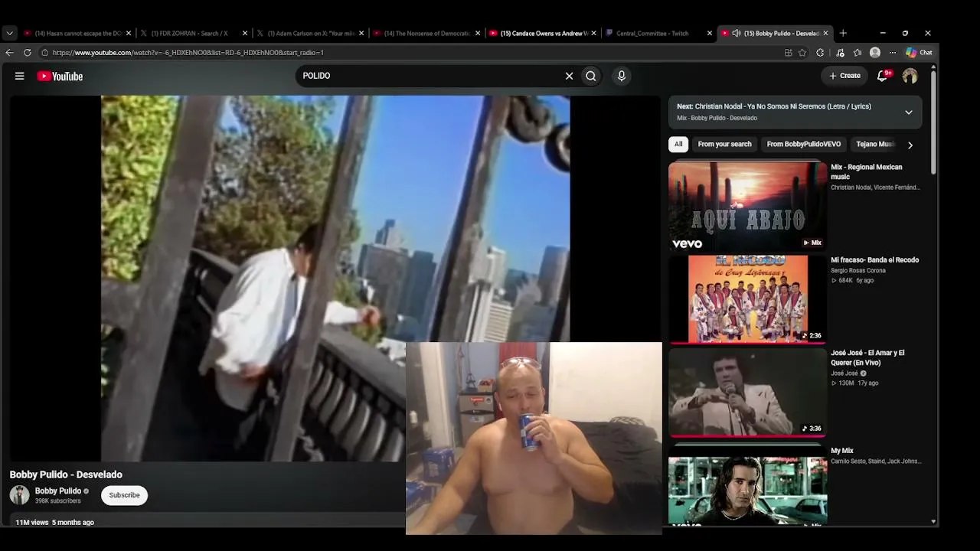The image size is (980, 551).
Task: Close the FDR ZOHRAN search tab
Action: tap(245, 33)
